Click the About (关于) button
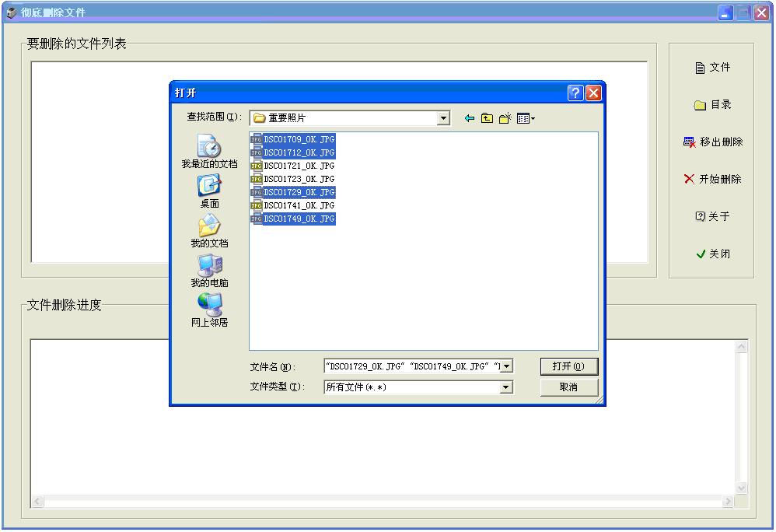The height and width of the screenshot is (532, 776). tap(713, 216)
